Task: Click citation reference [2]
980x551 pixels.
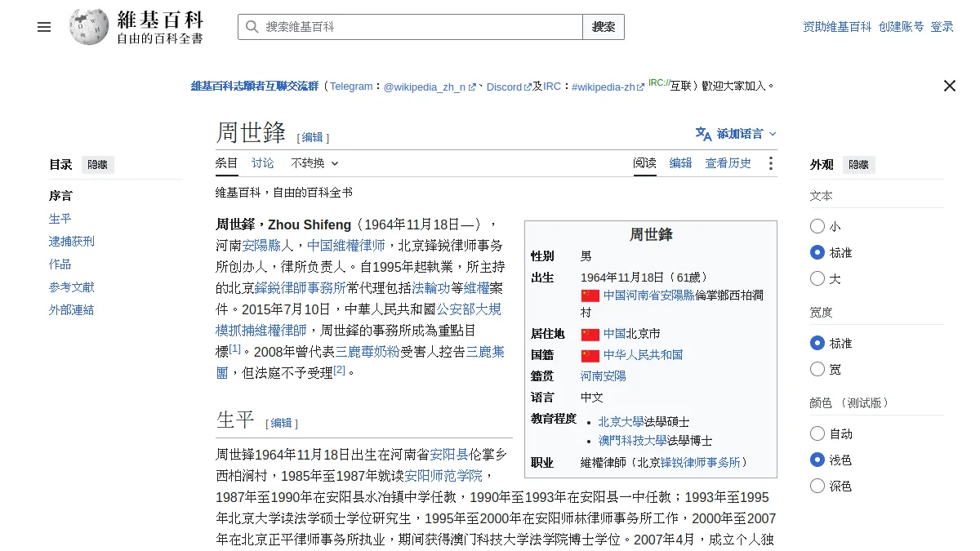Action: [x=340, y=370]
